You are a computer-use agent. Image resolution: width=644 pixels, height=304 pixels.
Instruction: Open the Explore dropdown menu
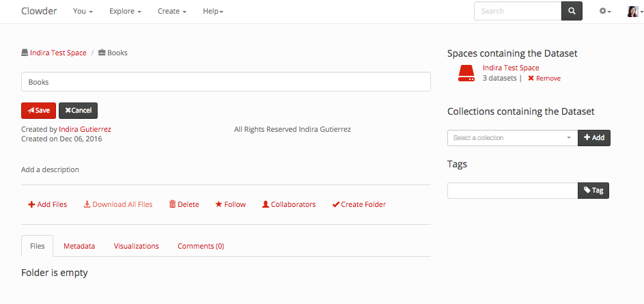(x=126, y=12)
